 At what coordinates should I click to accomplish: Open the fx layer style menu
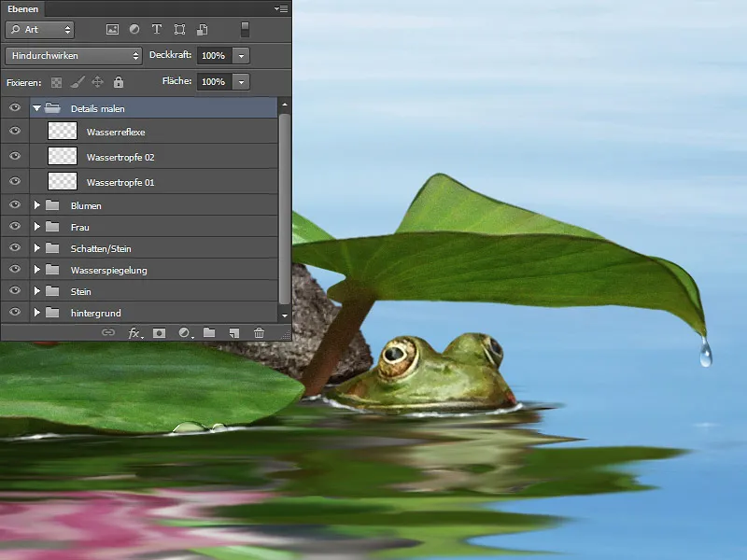click(x=134, y=333)
